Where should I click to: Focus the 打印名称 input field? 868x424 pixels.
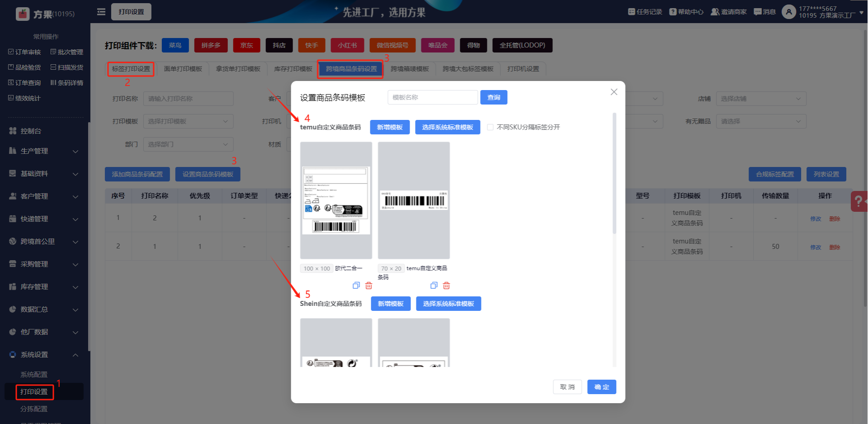point(188,99)
